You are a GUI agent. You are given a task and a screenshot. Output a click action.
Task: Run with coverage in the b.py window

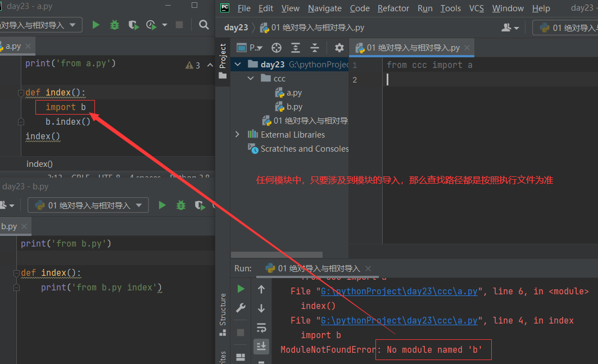coord(200,206)
